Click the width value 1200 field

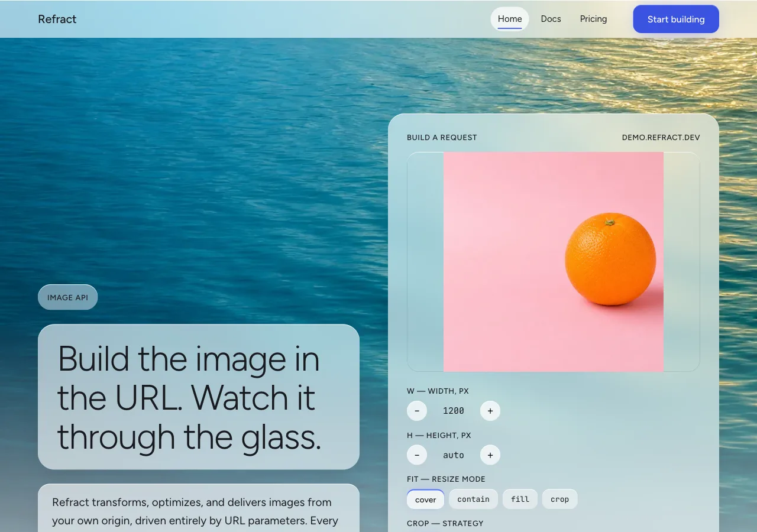454,411
